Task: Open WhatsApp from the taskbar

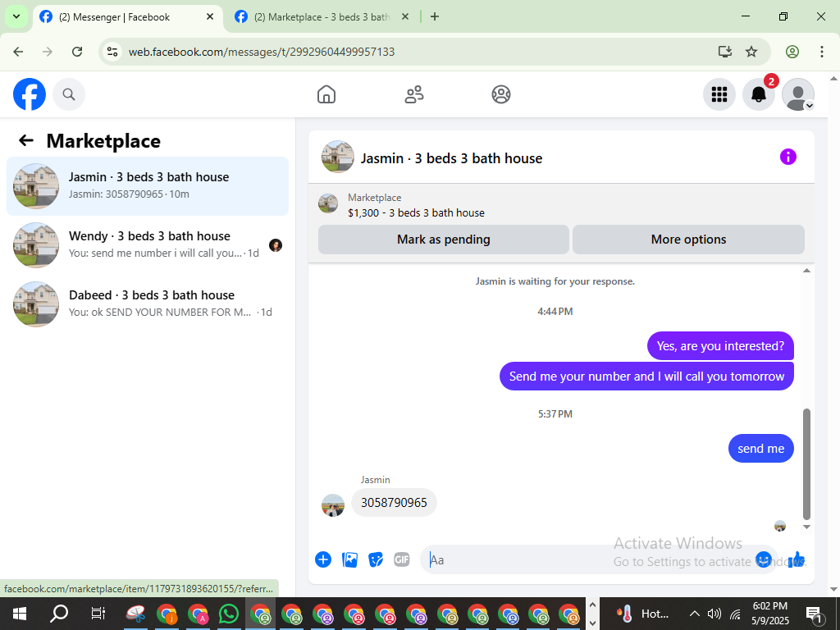Action: point(229,614)
